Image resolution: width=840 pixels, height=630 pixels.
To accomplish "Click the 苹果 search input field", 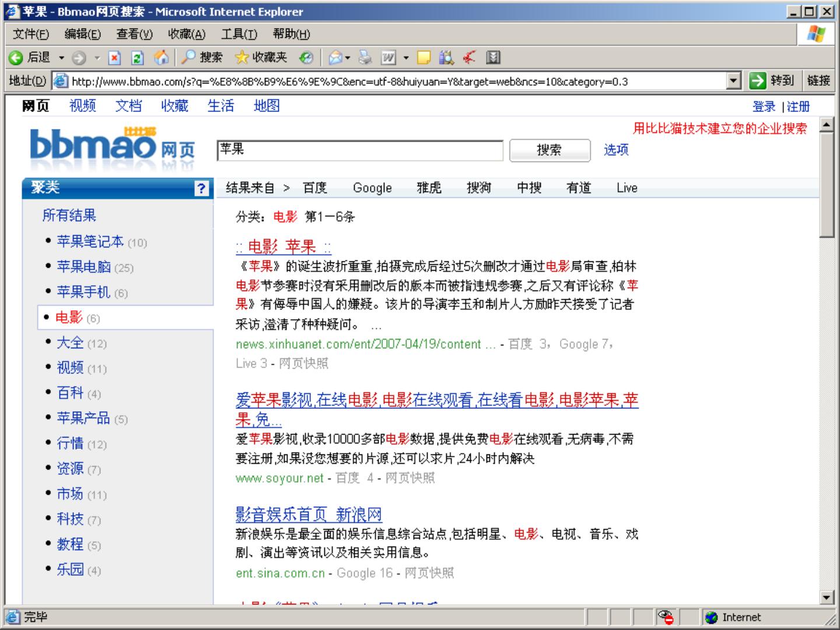I will click(359, 150).
